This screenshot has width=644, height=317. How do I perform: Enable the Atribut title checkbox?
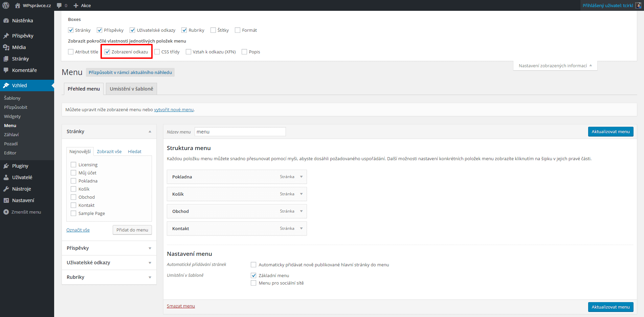click(71, 52)
